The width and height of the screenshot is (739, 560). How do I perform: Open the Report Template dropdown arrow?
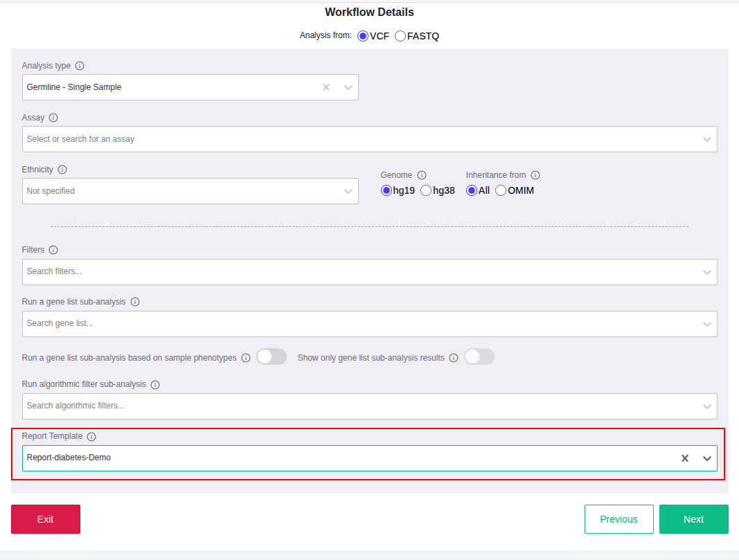pyautogui.click(x=707, y=458)
